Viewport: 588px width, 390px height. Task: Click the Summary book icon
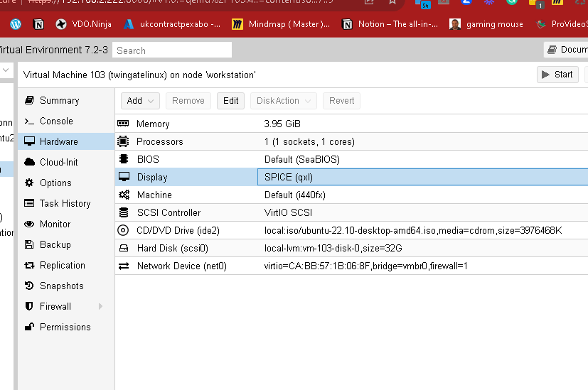[29, 100]
